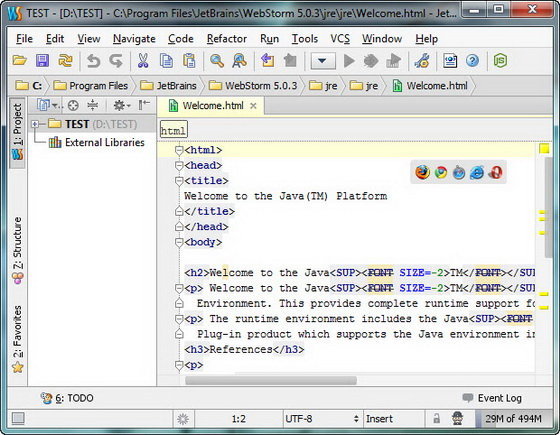The height and width of the screenshot is (435, 560).
Task: Save all with the floppy disk icon
Action: (x=42, y=61)
